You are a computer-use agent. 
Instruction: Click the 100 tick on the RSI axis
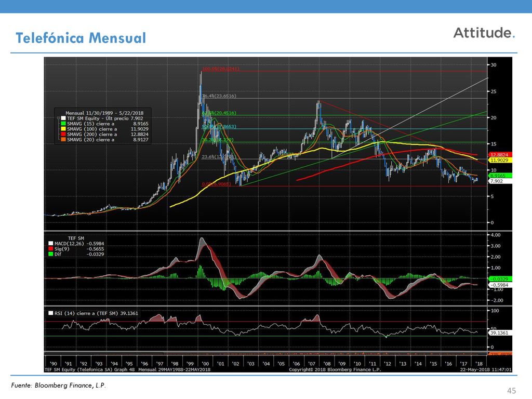point(495,311)
